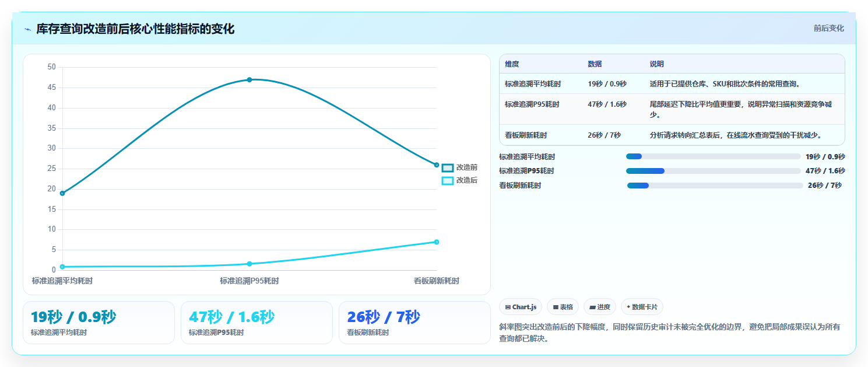This screenshot has height=367, width=868.
Task: Click the icon in the 表格 tag
Action: pos(556,307)
